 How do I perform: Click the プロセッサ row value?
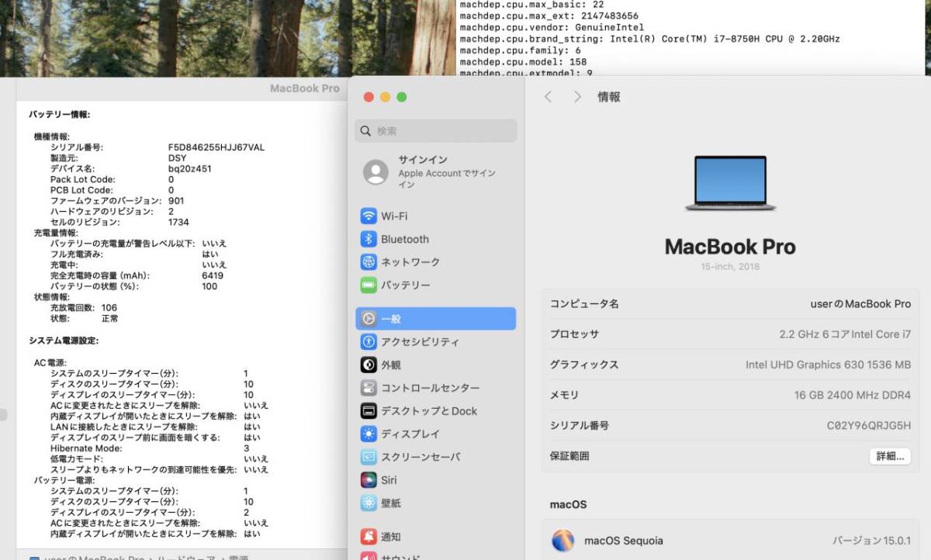[845, 334]
